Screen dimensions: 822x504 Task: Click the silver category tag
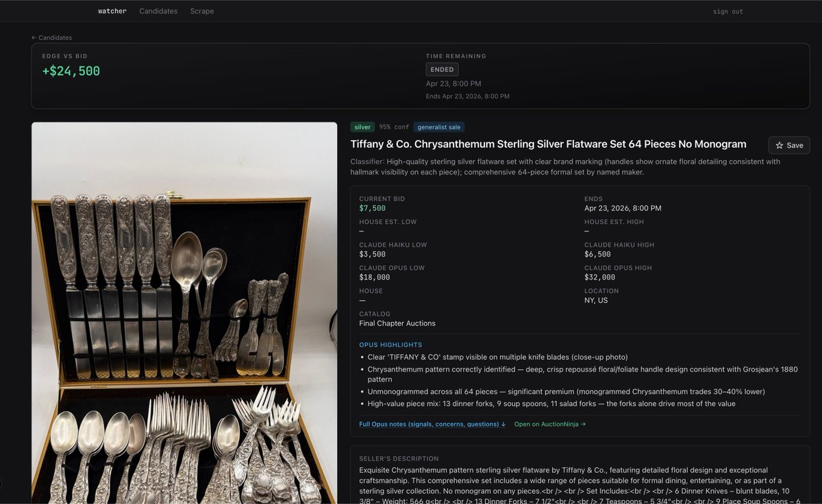(362, 127)
